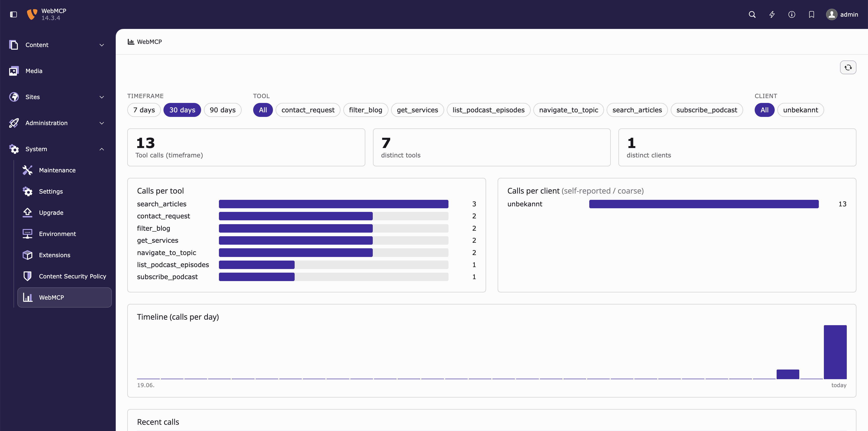Filter by navigate_to_topic tool
The width and height of the screenshot is (868, 431).
click(x=569, y=110)
